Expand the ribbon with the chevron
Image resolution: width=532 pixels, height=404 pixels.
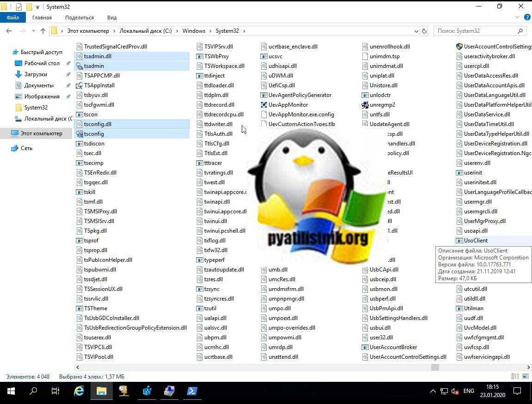pos(517,18)
